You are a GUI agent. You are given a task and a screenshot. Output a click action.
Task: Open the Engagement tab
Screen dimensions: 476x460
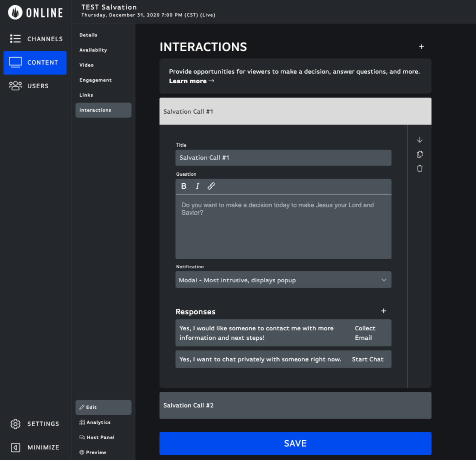pos(103,80)
